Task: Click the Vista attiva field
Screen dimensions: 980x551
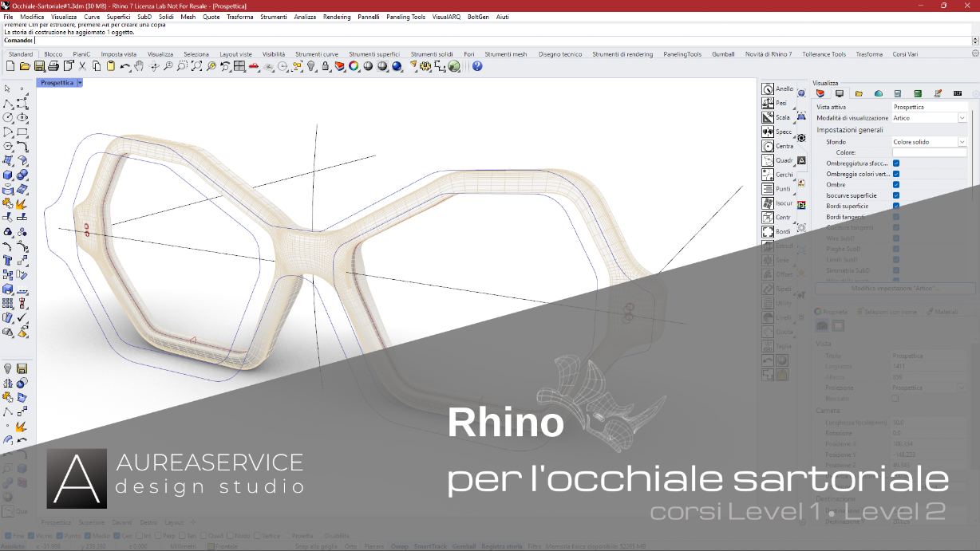Action: (930, 107)
